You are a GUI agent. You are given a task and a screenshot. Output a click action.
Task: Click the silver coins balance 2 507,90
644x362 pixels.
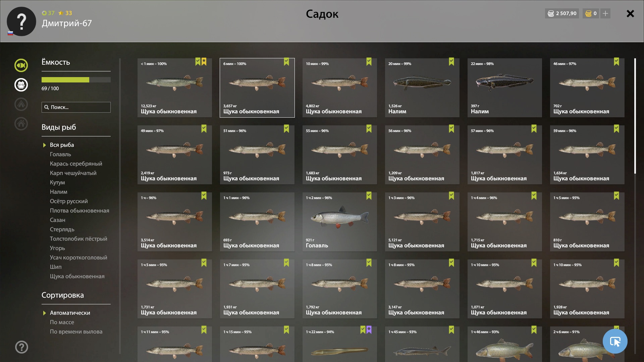(x=562, y=13)
